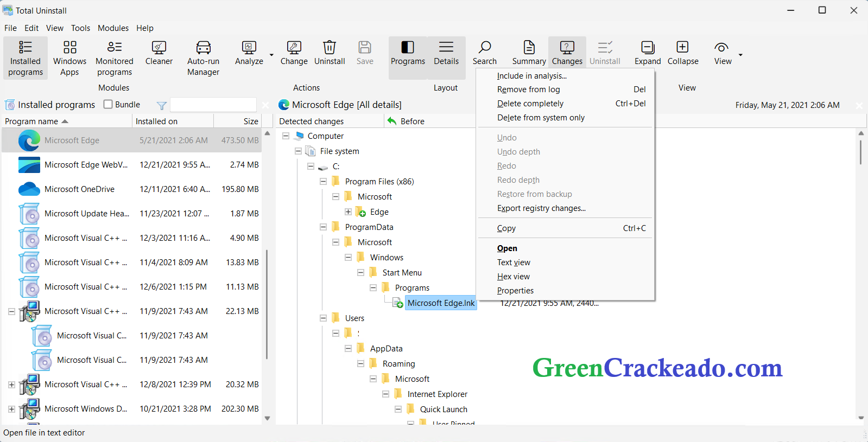
Task: Choose Delete from system only
Action: (565, 118)
